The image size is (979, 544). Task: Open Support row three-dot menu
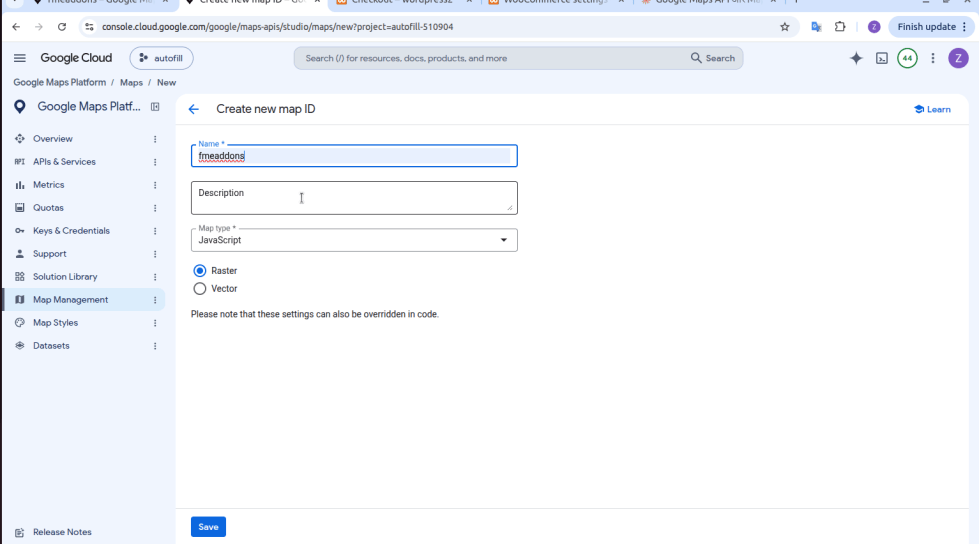point(155,254)
